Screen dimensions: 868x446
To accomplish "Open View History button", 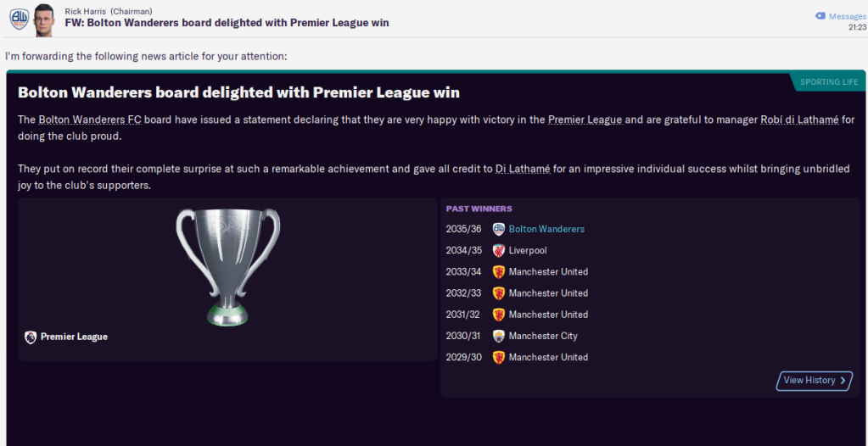I will click(815, 381).
